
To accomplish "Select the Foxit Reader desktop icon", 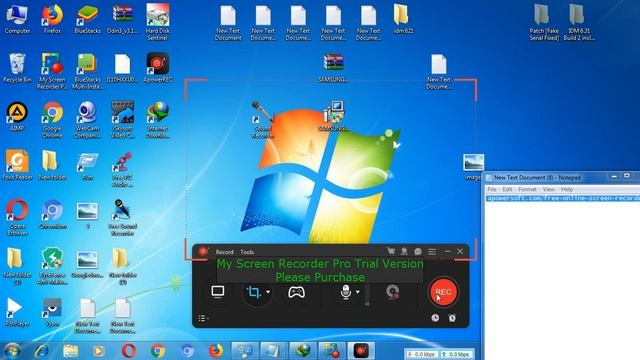I will click(17, 165).
